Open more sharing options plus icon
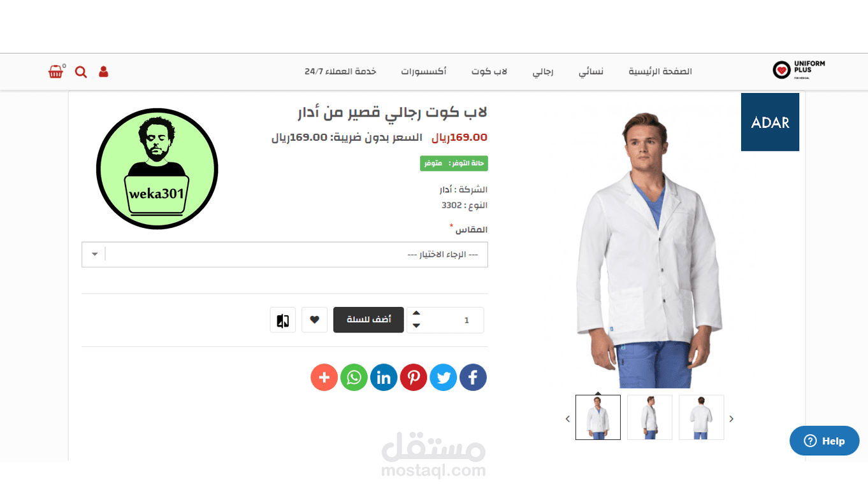This screenshot has width=868, height=489. point(324,378)
